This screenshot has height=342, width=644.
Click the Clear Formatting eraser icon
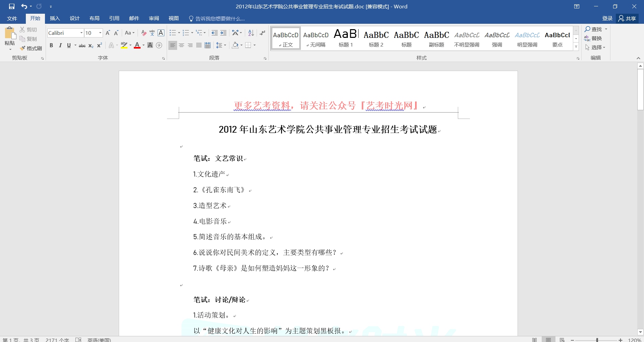point(144,33)
